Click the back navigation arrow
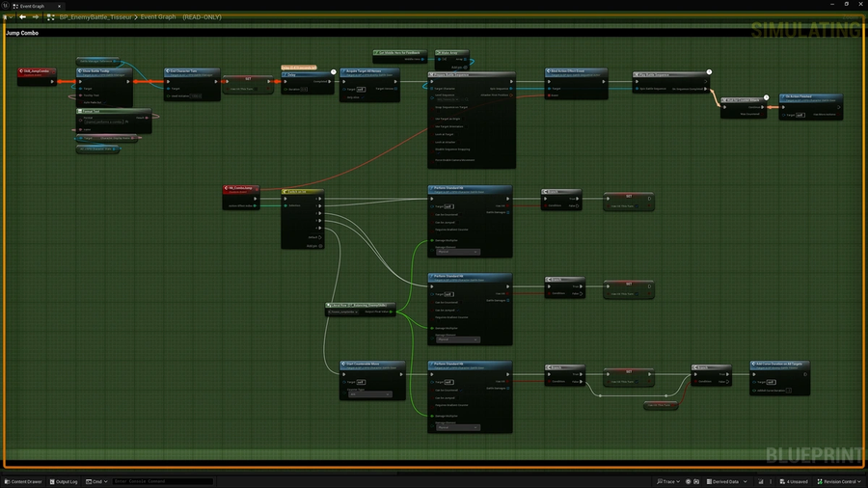Viewport: 868px width, 488px height. (x=22, y=16)
